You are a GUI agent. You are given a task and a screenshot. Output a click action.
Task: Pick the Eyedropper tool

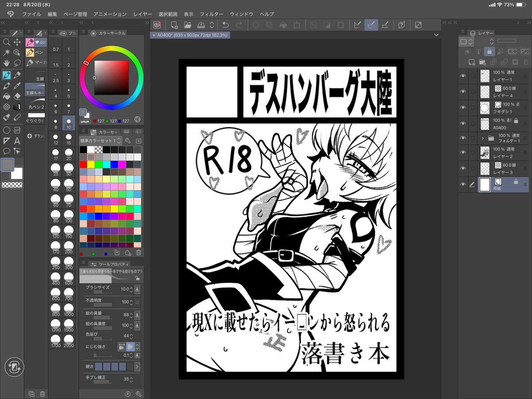point(16,86)
